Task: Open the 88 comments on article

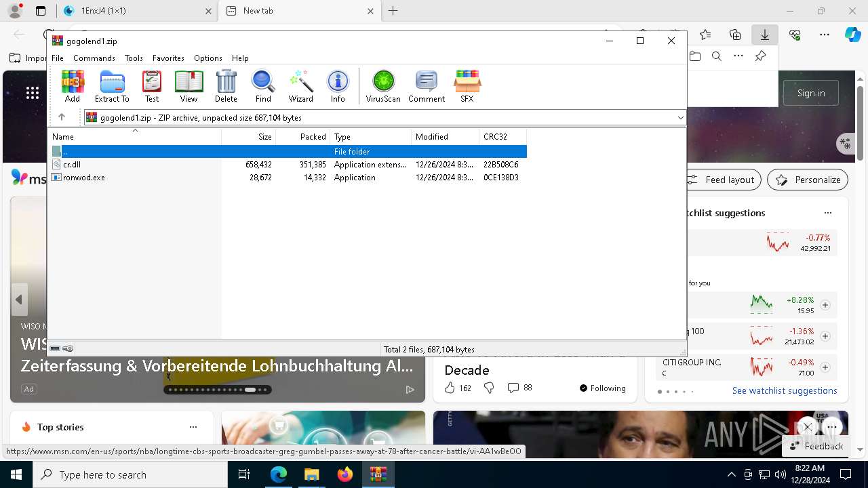Action: [520, 388]
